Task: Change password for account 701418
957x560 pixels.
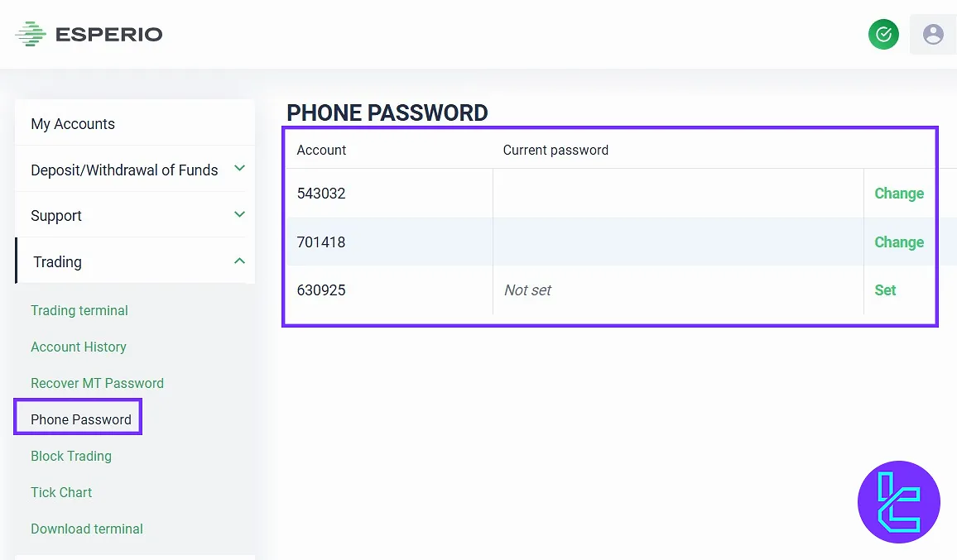Action: [899, 242]
